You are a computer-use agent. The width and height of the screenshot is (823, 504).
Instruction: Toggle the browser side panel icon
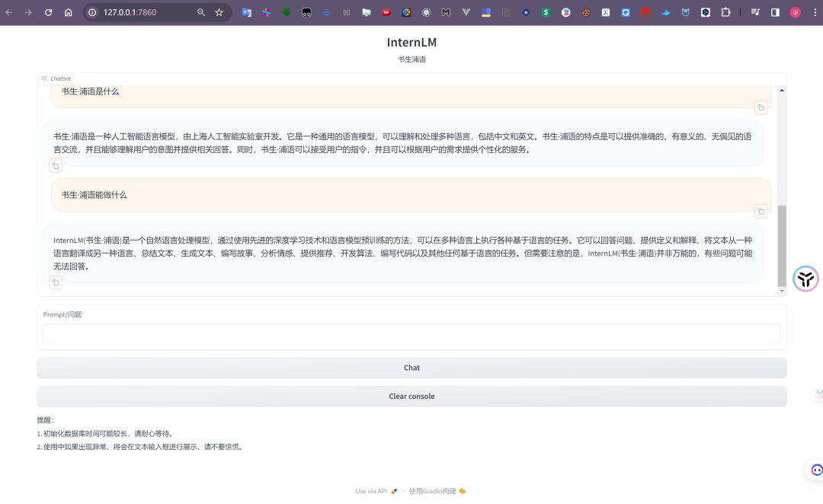pos(775,12)
